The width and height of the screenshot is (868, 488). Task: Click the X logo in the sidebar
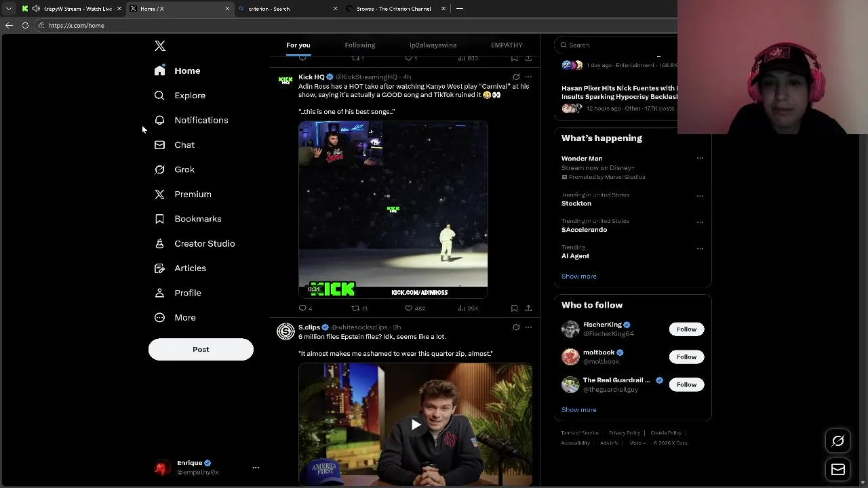(x=160, y=46)
